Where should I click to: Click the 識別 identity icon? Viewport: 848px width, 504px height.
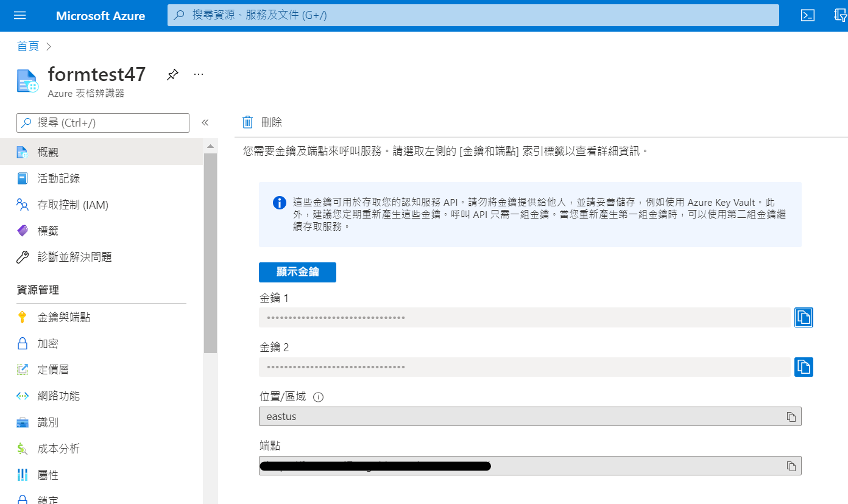point(23,422)
